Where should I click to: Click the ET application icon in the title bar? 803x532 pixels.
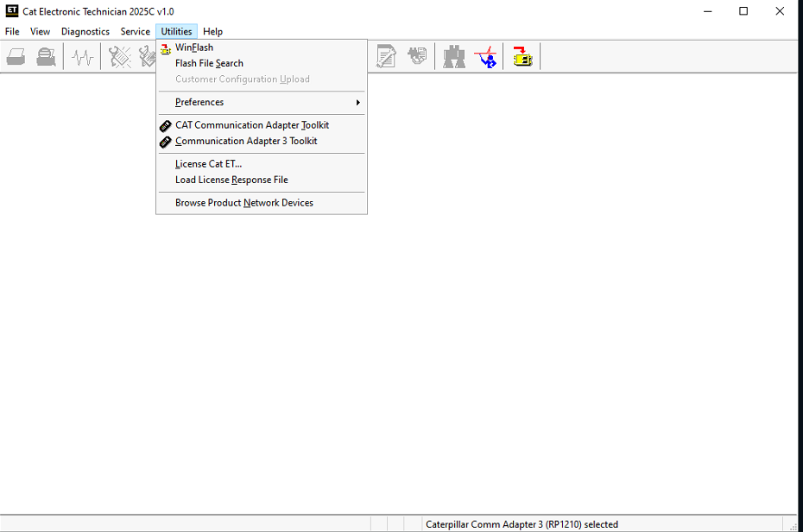click(x=12, y=10)
